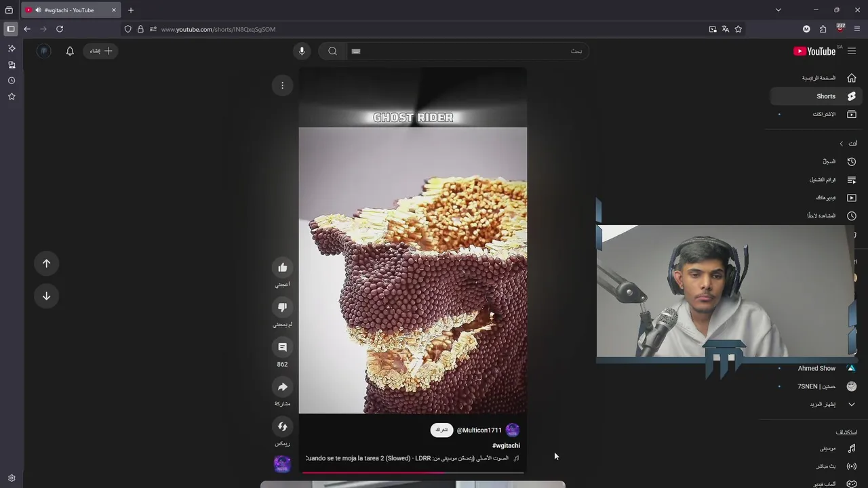Reload the page
868x488 pixels.
pos(60,29)
